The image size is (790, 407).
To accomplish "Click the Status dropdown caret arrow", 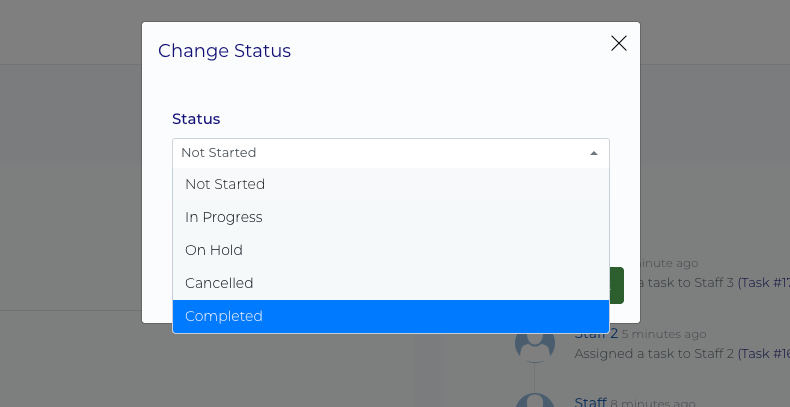I will tap(594, 153).
